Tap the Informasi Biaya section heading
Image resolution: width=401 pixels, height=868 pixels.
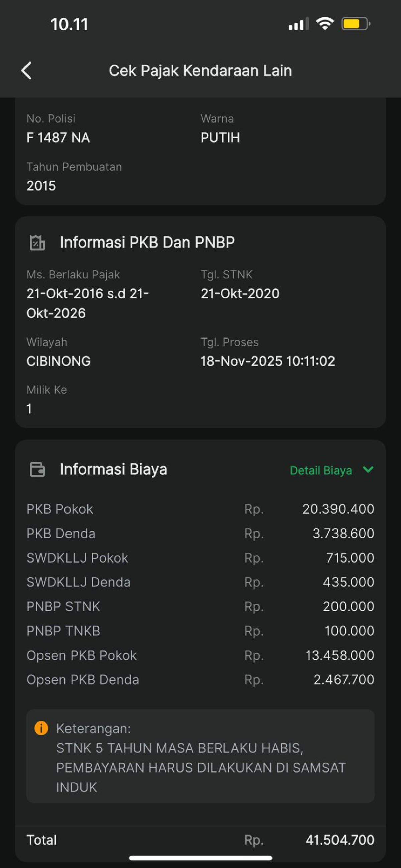tap(114, 469)
